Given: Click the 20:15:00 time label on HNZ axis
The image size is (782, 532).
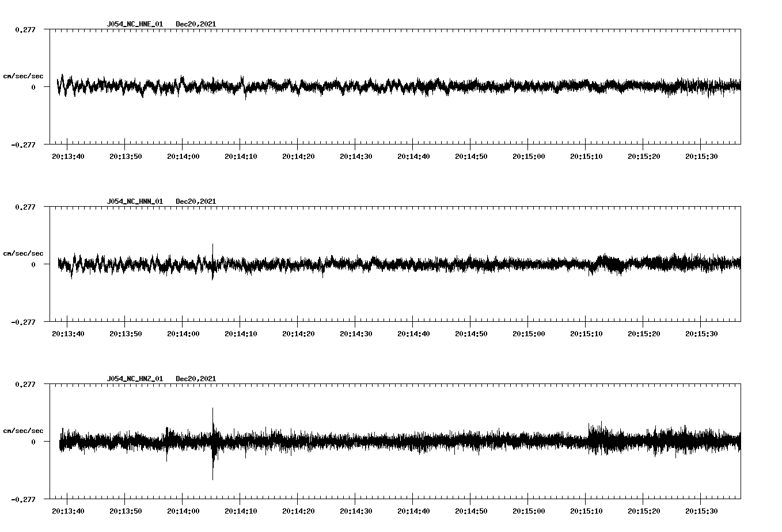Looking at the screenshot, I should (x=529, y=511).
